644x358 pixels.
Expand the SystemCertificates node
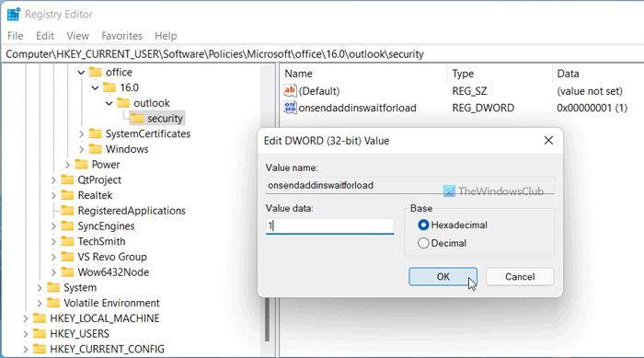click(x=81, y=133)
